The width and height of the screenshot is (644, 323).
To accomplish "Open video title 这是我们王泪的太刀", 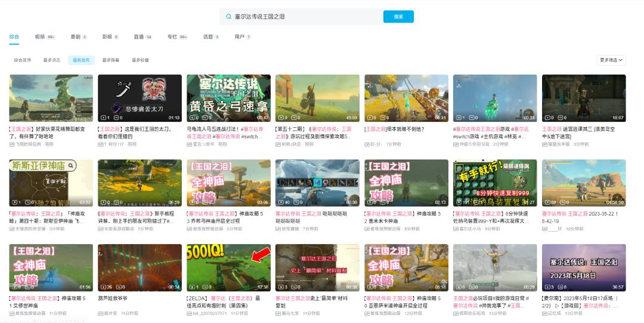I will [x=137, y=133].
